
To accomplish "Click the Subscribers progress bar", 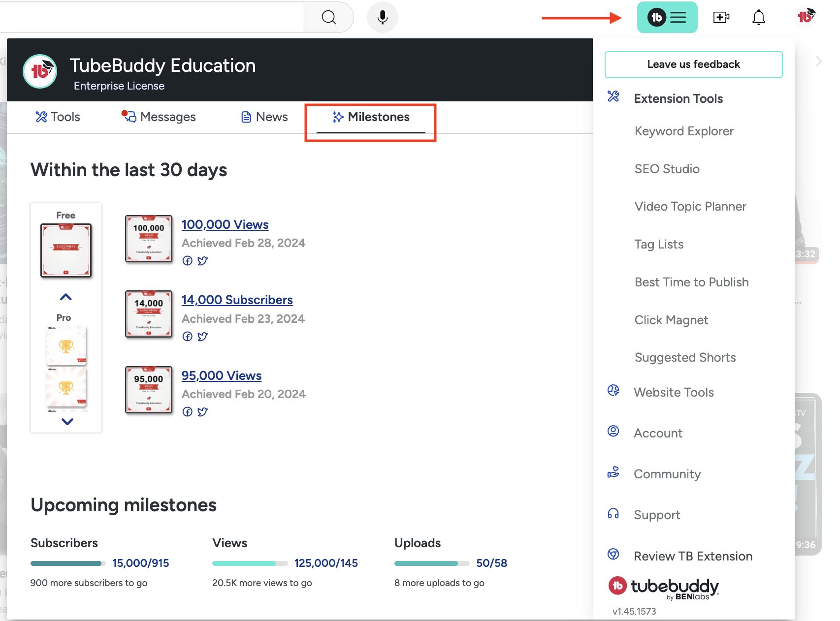I will pos(68,563).
